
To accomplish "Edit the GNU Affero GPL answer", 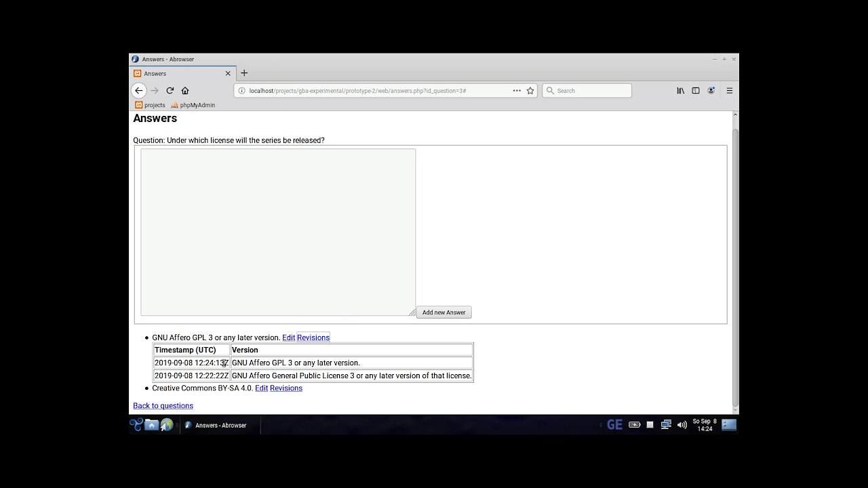I will (x=289, y=338).
